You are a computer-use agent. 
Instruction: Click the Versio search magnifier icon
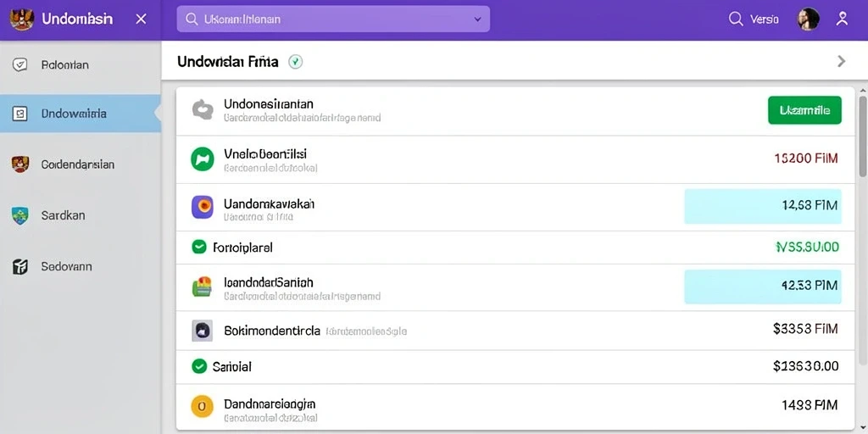(x=736, y=19)
